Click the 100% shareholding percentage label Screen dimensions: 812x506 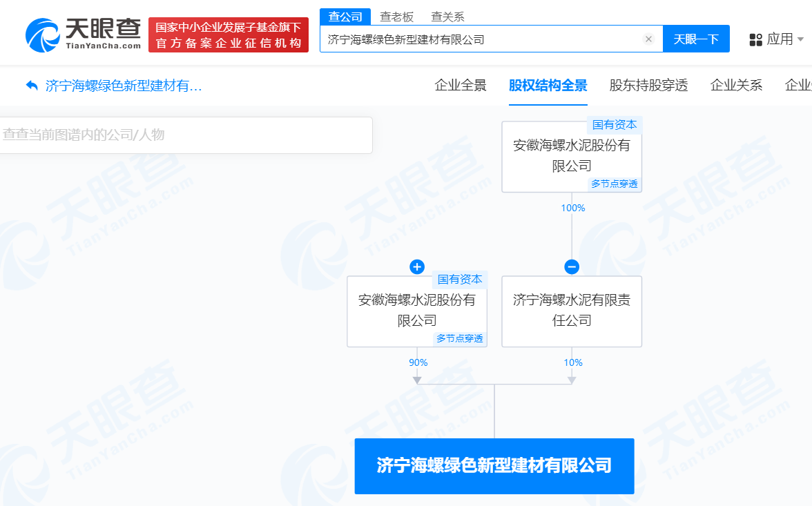coord(572,207)
